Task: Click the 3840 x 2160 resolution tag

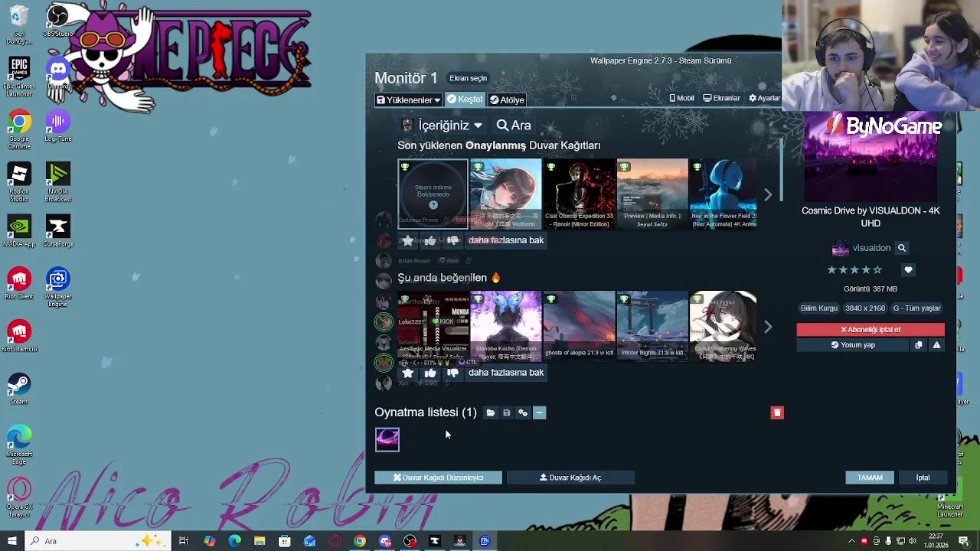Action: [x=865, y=308]
